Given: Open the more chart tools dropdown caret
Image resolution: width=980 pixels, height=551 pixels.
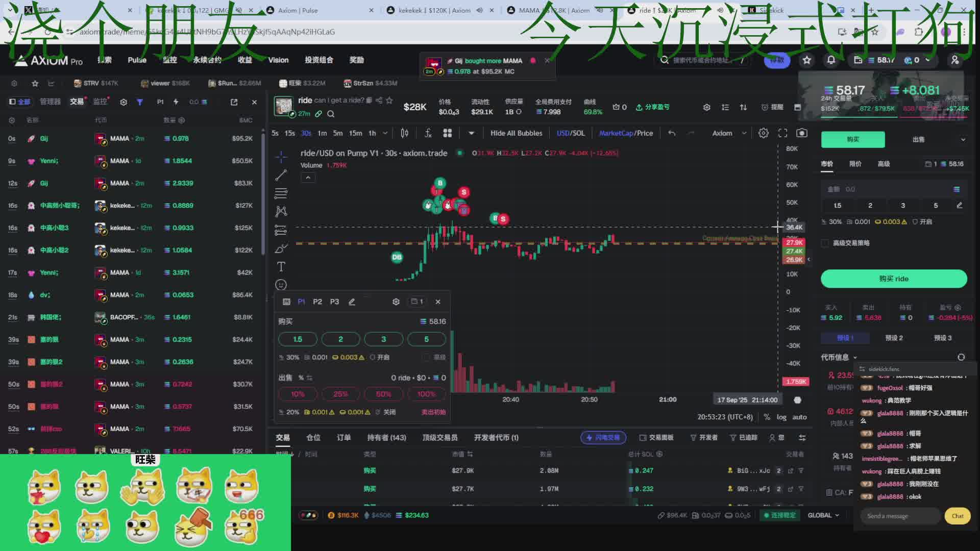Looking at the screenshot, I should pyautogui.click(x=471, y=133).
